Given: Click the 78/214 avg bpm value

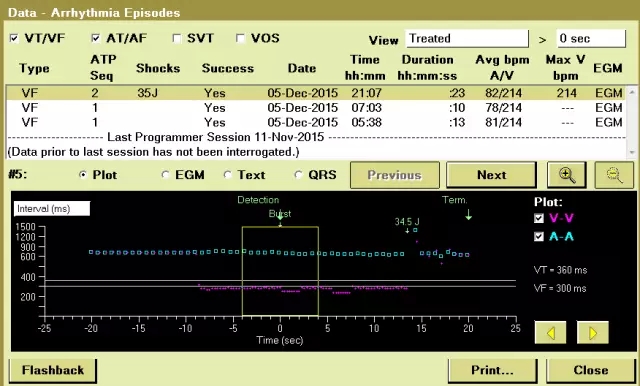Looking at the screenshot, I should 503,108.
